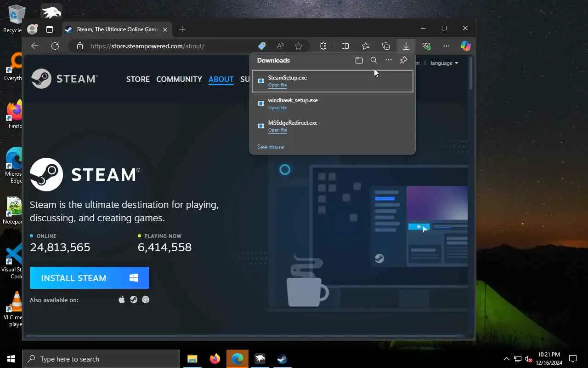Select the SteamSetup.exe download entry
This screenshot has height=368, width=588.
[x=333, y=81]
